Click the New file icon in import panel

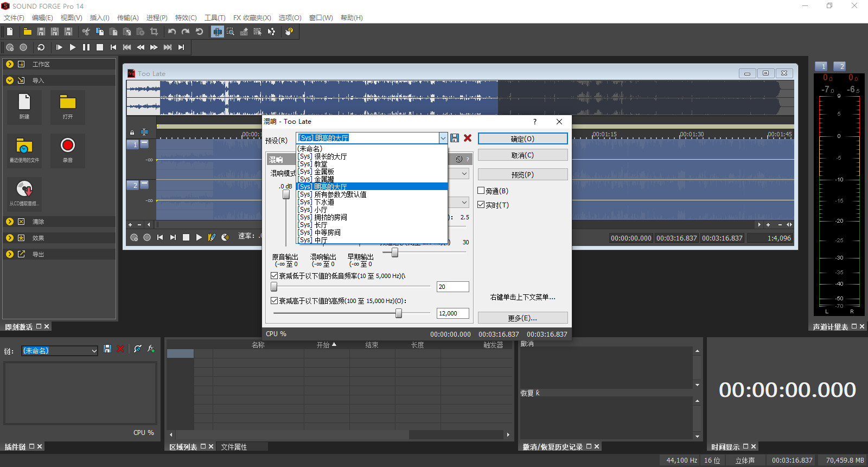point(24,103)
